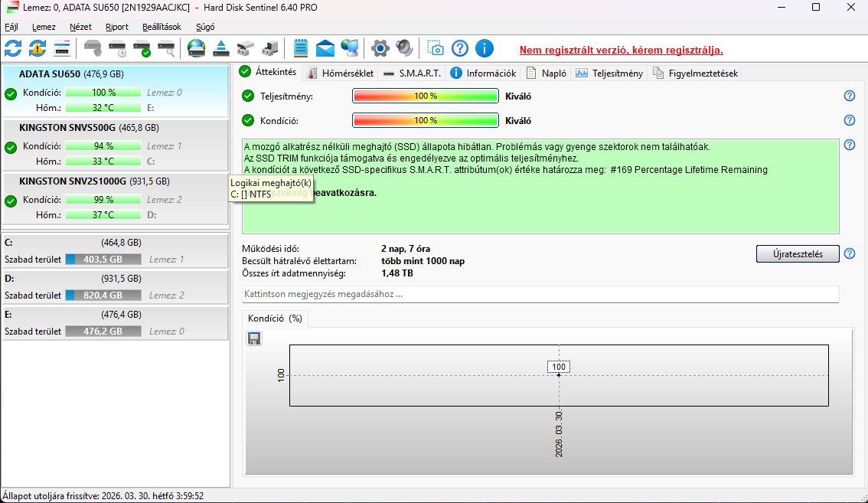Click the Kondíció 100 % gradient bar
The image size is (868, 503).
pyautogui.click(x=425, y=120)
